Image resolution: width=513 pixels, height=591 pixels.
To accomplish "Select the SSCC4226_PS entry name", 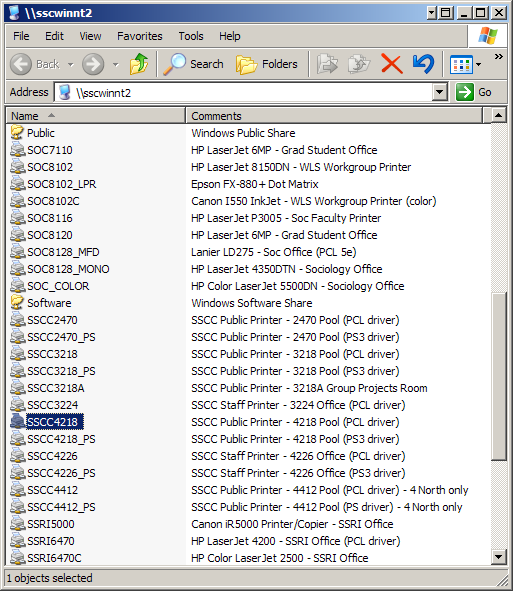I will pyautogui.click(x=61, y=473).
